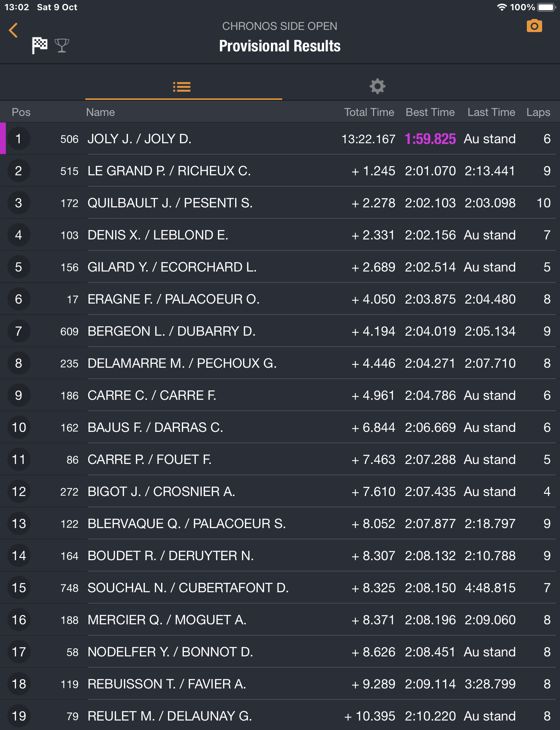This screenshot has width=560, height=730.
Task: Sort by Best Time column header
Action: coord(430,112)
